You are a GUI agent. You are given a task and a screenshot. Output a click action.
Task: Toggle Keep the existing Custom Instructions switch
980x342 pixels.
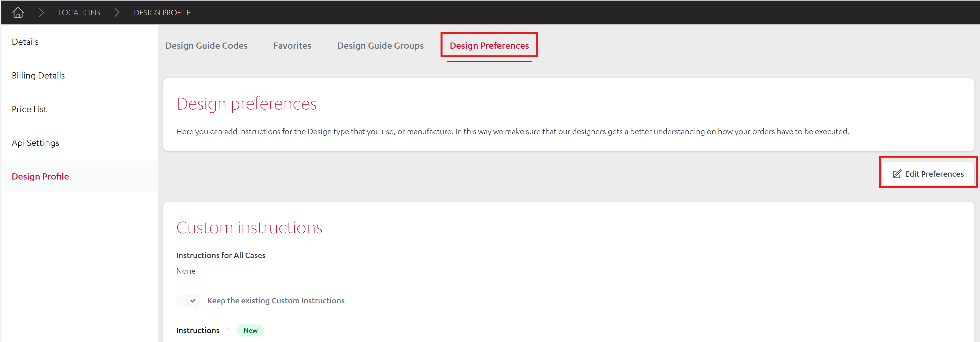tap(188, 301)
